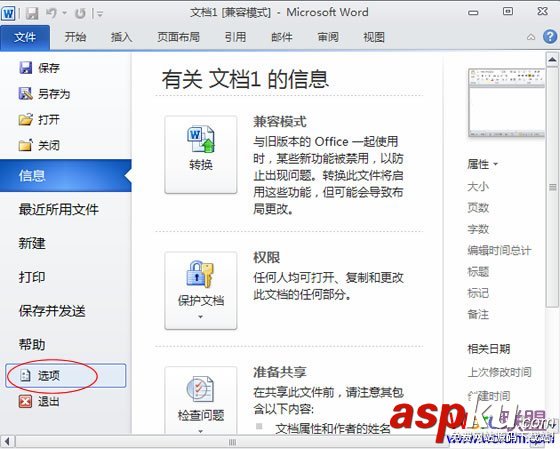
Task: Switch to the 审阅 tab
Action: coord(328,37)
